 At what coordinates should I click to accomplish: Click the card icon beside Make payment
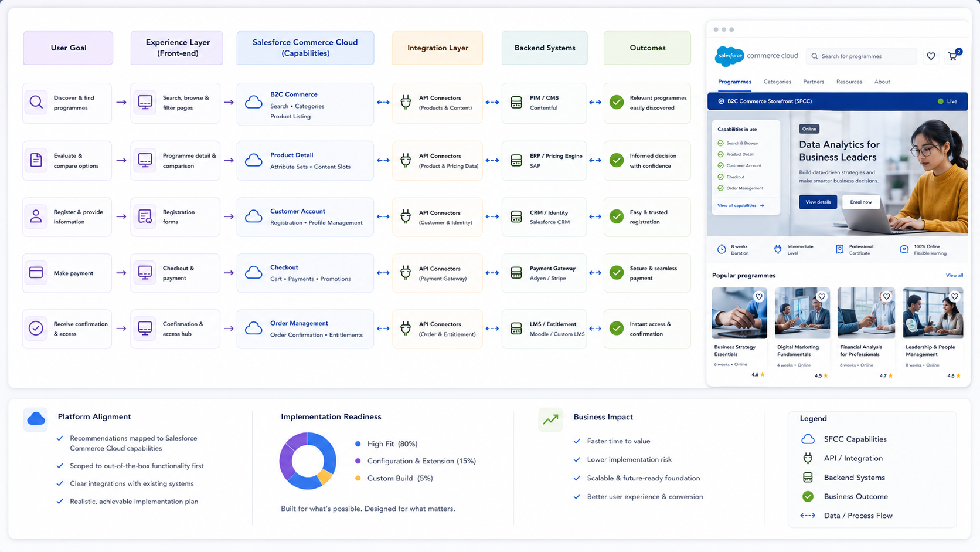tap(36, 273)
